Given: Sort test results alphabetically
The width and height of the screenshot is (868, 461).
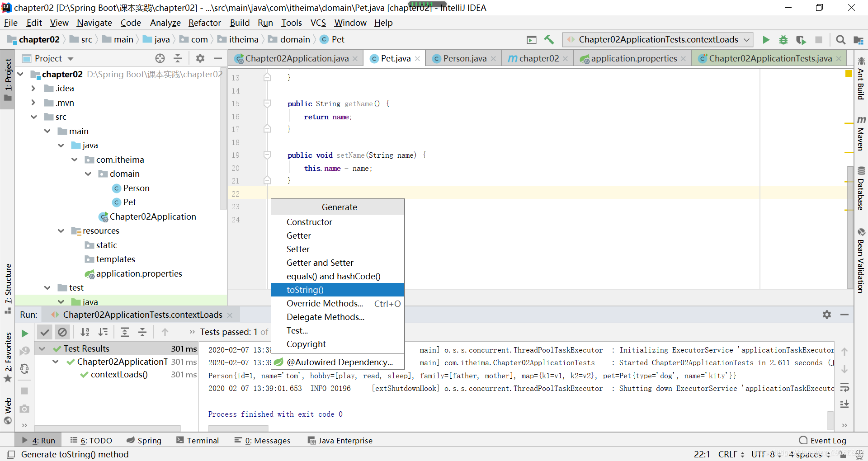Looking at the screenshot, I should [x=85, y=332].
